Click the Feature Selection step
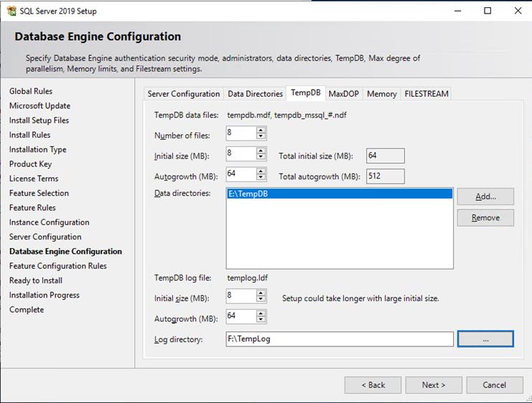532x403 pixels. (39, 193)
